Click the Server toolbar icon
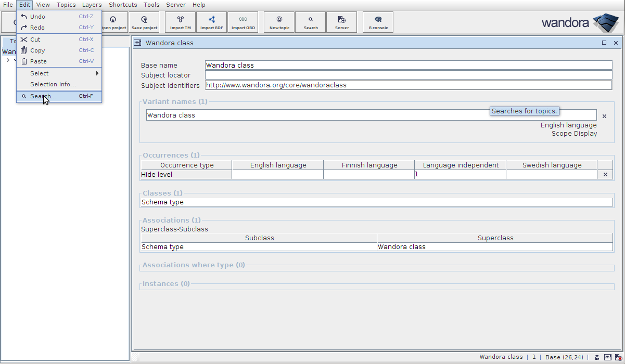 point(342,22)
